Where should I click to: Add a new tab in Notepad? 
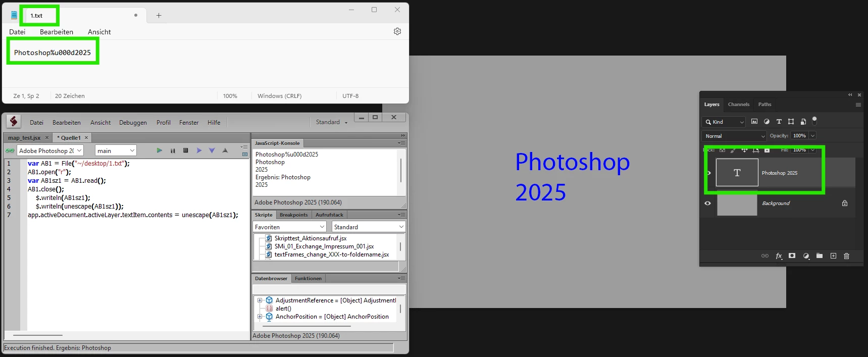159,15
